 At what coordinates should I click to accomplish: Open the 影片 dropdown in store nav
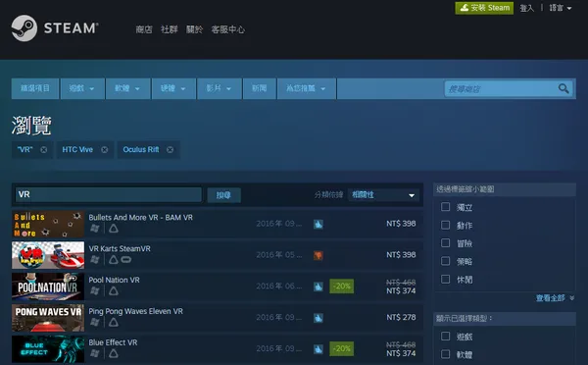click(x=219, y=88)
